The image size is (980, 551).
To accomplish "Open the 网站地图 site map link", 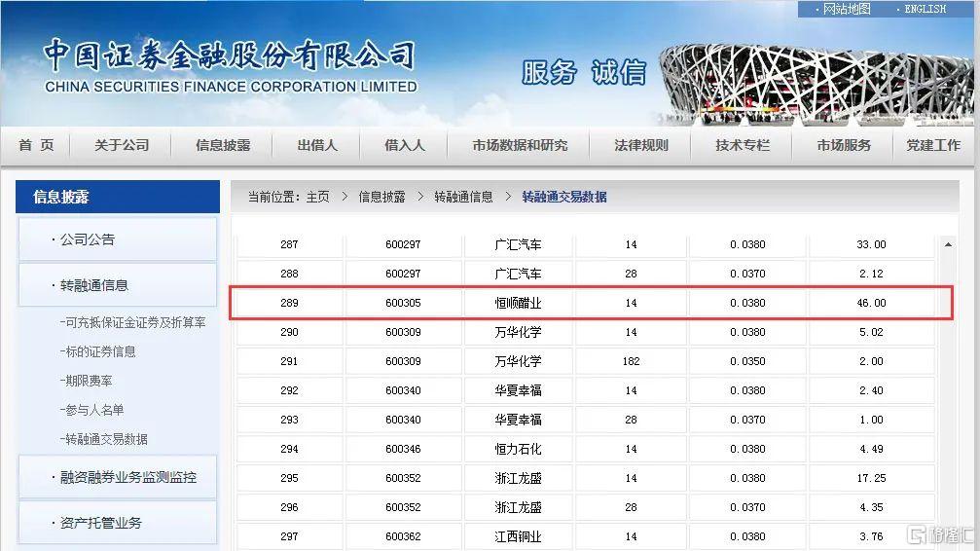I will [x=846, y=9].
